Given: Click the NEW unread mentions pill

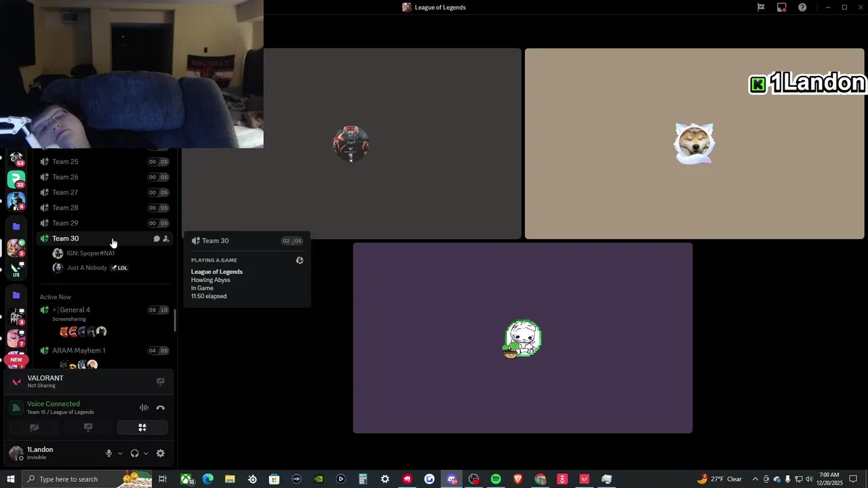Looking at the screenshot, I should (x=16, y=360).
